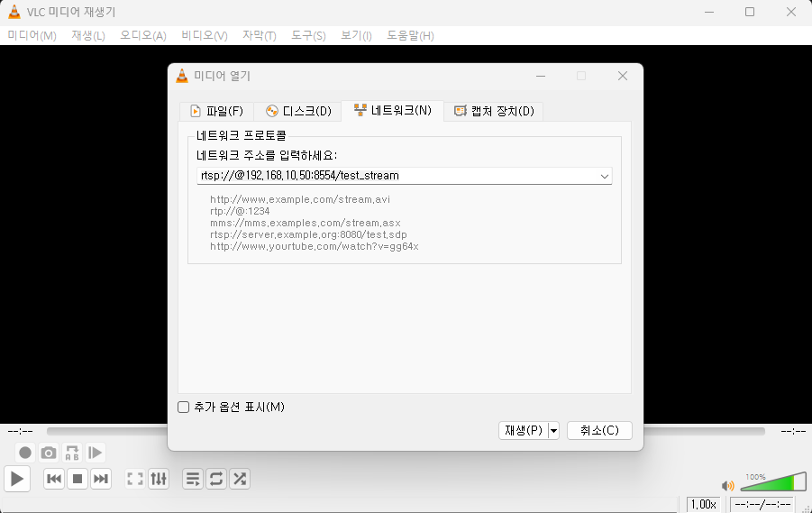This screenshot has width=812, height=513.
Task: Click the --:--/--:-- time display in status bar
Action: 762,504
